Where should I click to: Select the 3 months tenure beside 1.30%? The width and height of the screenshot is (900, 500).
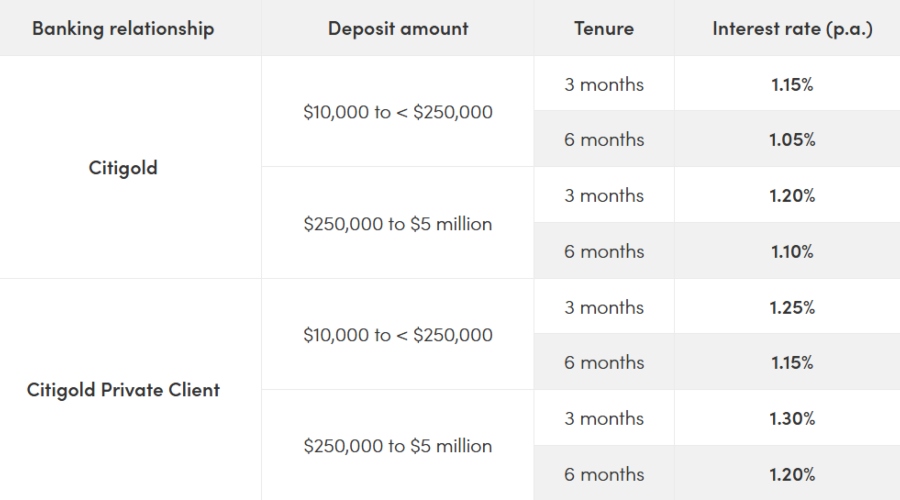pos(604,418)
